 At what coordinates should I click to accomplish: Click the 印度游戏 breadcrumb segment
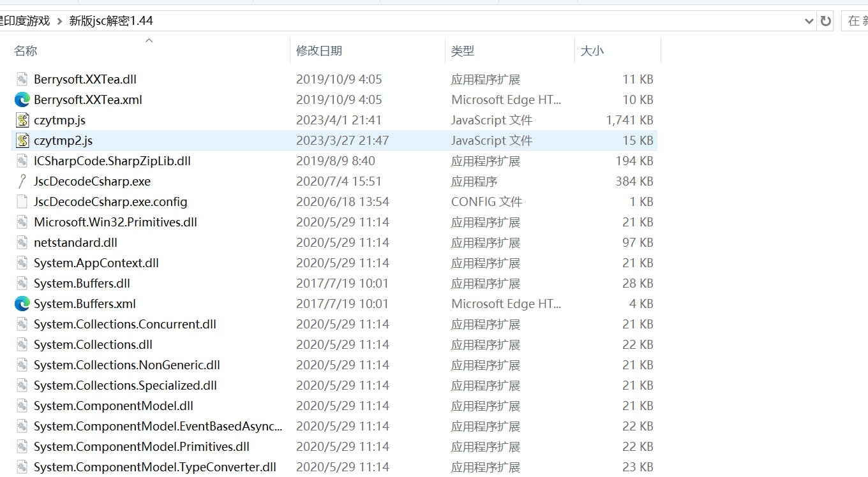tap(25, 20)
